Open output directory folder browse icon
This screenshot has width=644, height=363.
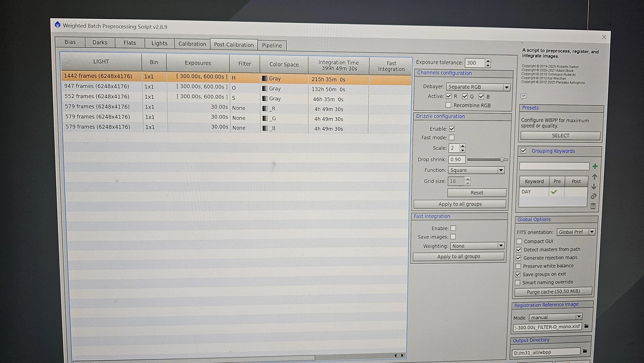click(585, 351)
